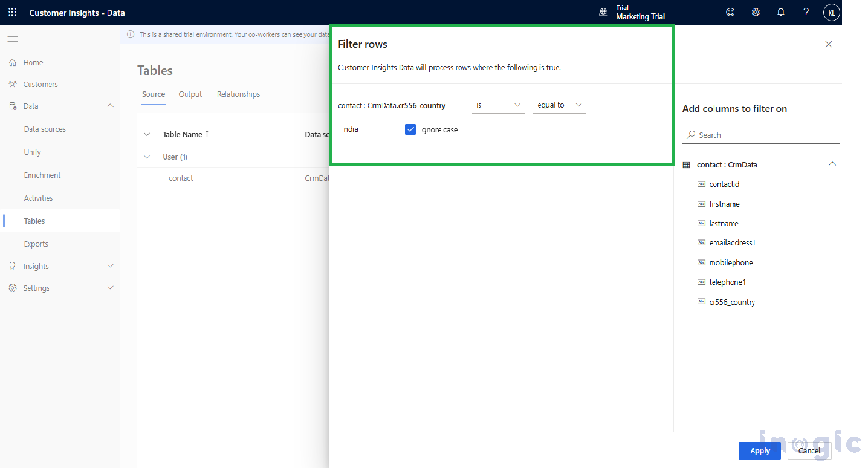Click the Apply button

tap(759, 450)
